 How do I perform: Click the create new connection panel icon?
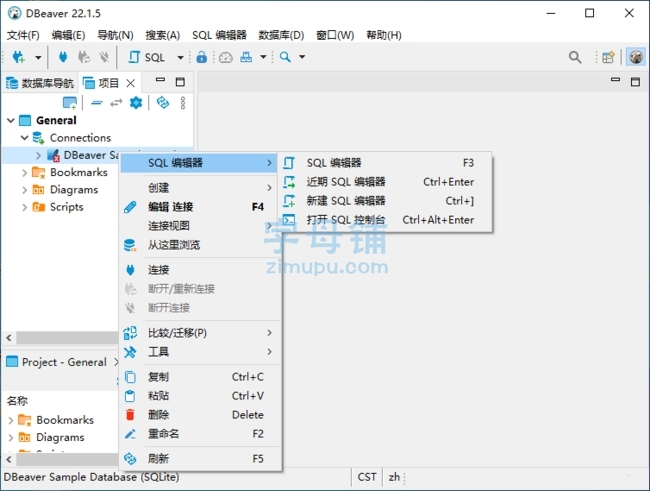(70, 102)
